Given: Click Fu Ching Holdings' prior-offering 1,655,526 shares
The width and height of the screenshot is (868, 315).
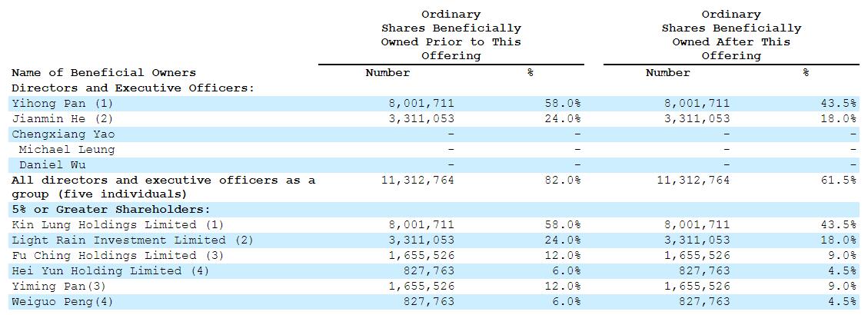Looking at the screenshot, I should (x=421, y=256).
